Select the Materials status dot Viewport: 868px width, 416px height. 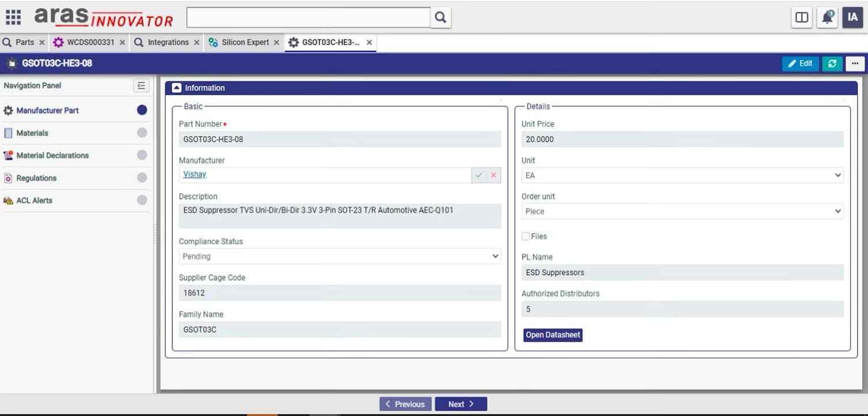142,133
